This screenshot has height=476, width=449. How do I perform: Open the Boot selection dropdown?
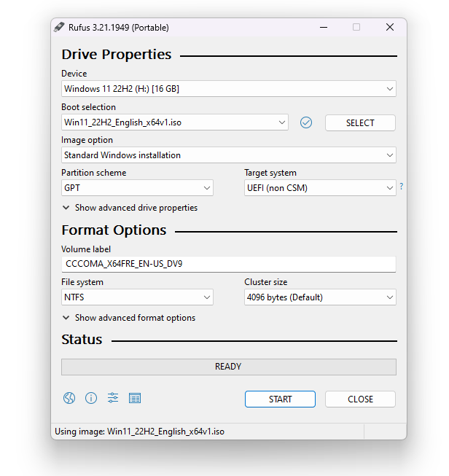pyautogui.click(x=175, y=122)
